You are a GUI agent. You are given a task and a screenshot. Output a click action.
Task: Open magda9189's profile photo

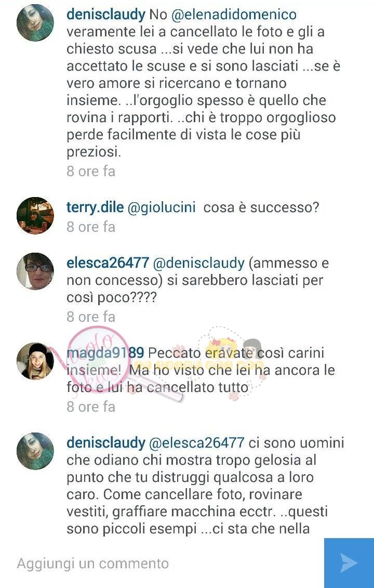[x=35, y=361]
